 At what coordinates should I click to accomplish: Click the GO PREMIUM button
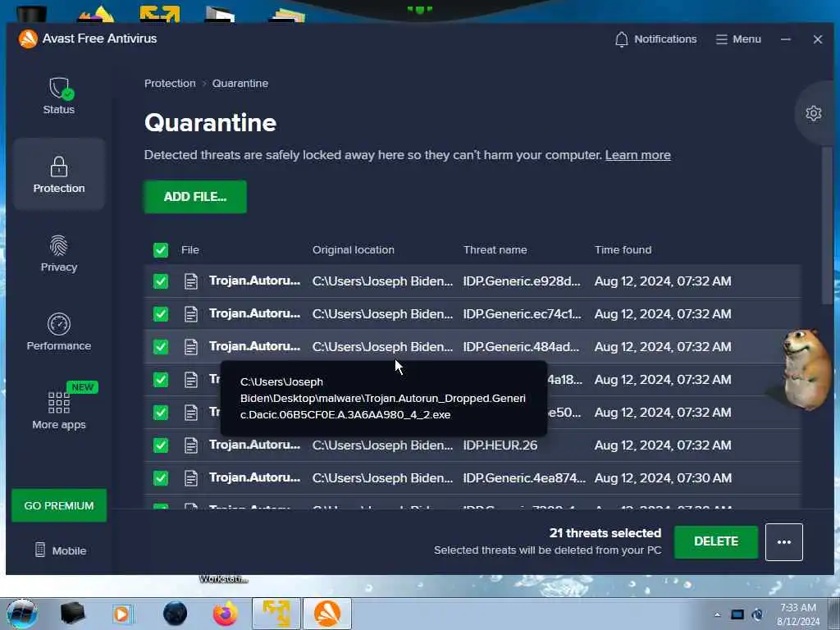(x=59, y=505)
